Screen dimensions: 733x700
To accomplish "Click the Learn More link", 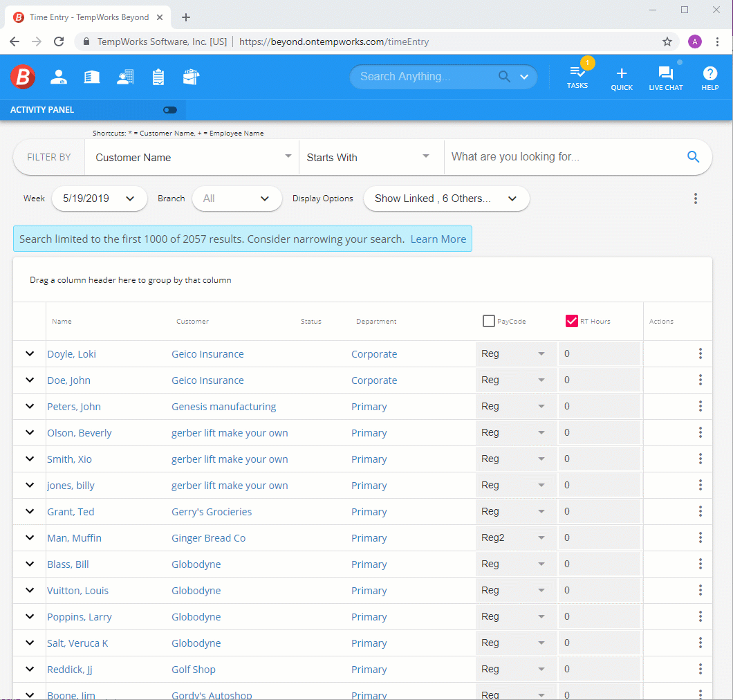I will pos(438,239).
